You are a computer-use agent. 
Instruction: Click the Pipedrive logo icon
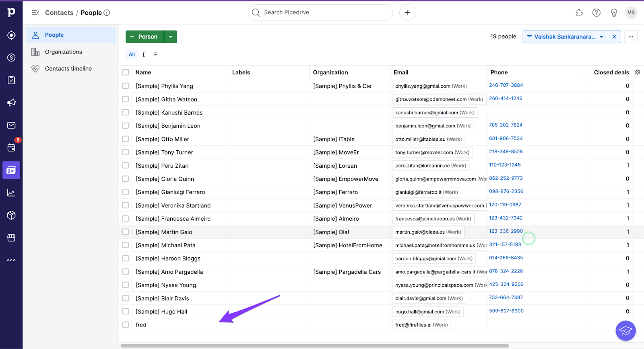(11, 12)
